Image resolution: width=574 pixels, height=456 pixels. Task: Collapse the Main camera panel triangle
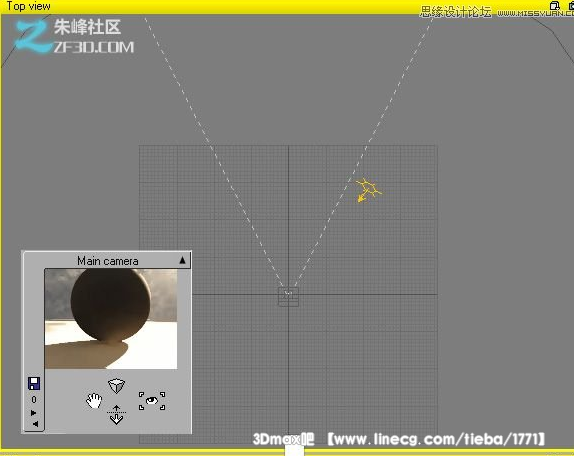pos(182,260)
